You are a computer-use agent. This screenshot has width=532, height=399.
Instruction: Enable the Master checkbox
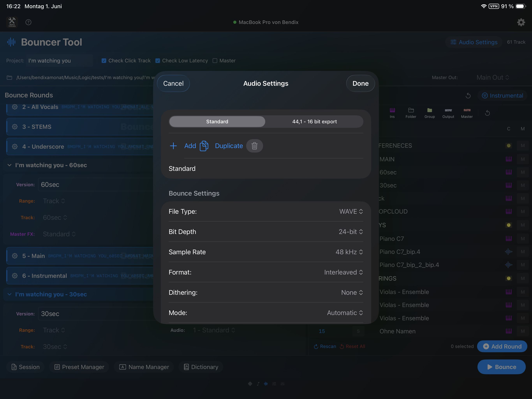coord(215,61)
